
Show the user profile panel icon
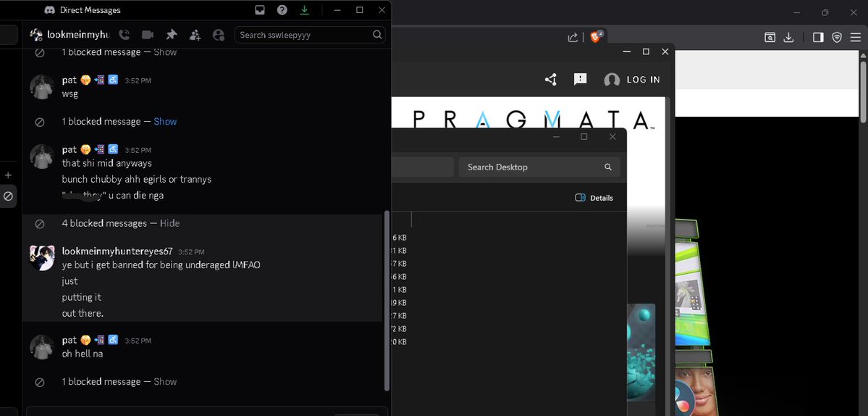(x=219, y=35)
